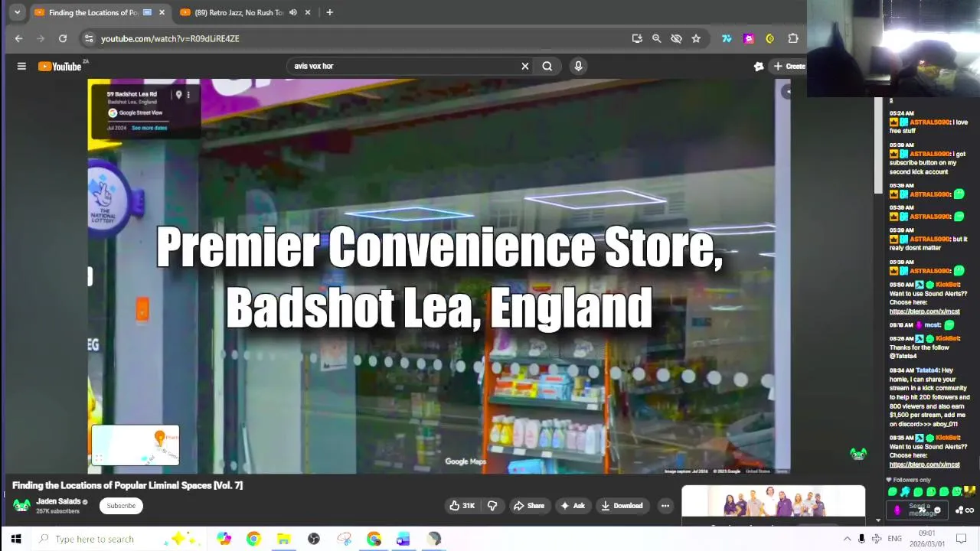The image size is (980, 551).
Task: Show hidden system tray icons
Action: [x=847, y=539]
